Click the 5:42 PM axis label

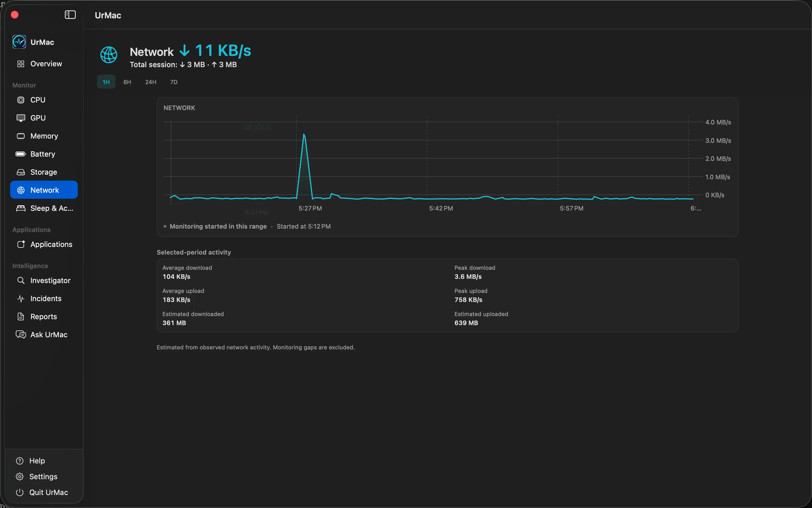pos(441,208)
